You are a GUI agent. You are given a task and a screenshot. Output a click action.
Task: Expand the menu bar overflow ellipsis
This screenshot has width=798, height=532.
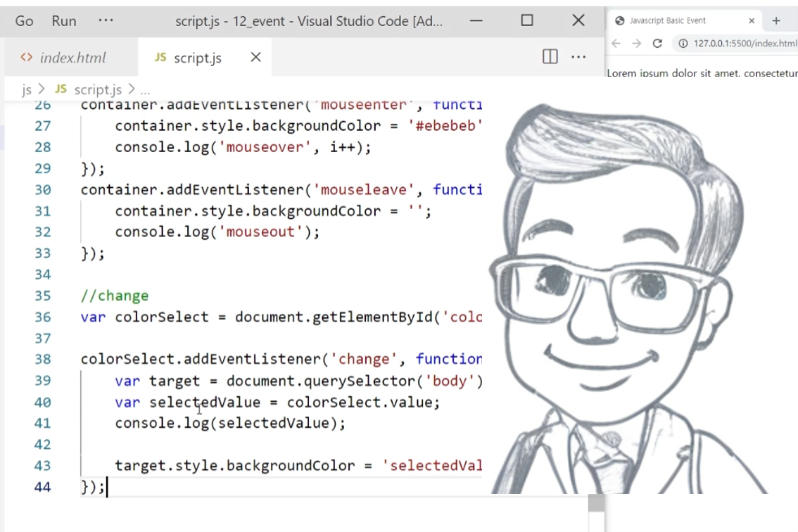click(x=106, y=21)
